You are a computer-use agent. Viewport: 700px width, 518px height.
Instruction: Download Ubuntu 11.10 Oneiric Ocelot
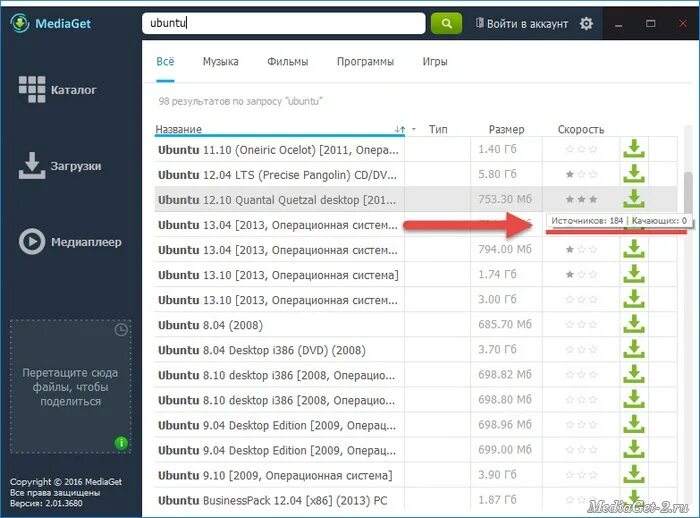pos(634,149)
